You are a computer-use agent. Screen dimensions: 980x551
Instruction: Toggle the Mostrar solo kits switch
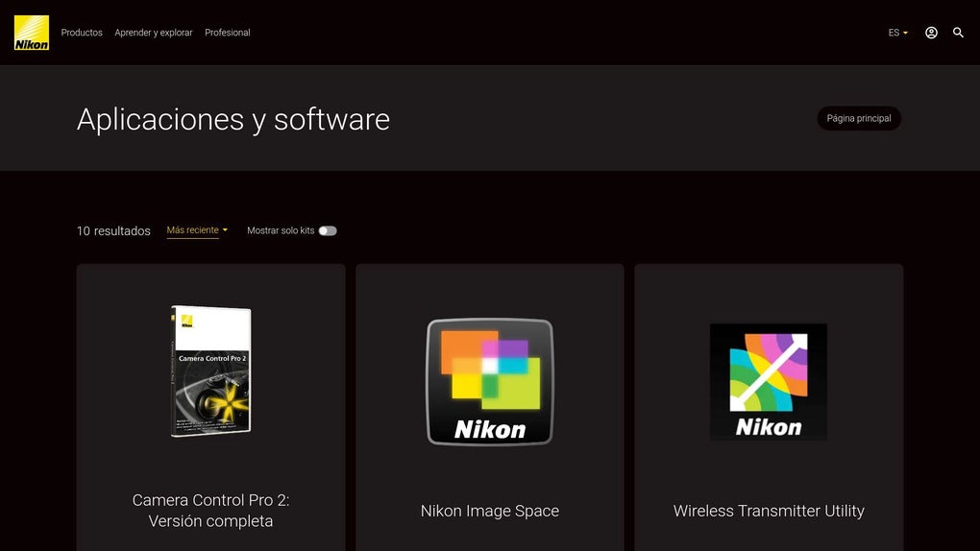[328, 230]
